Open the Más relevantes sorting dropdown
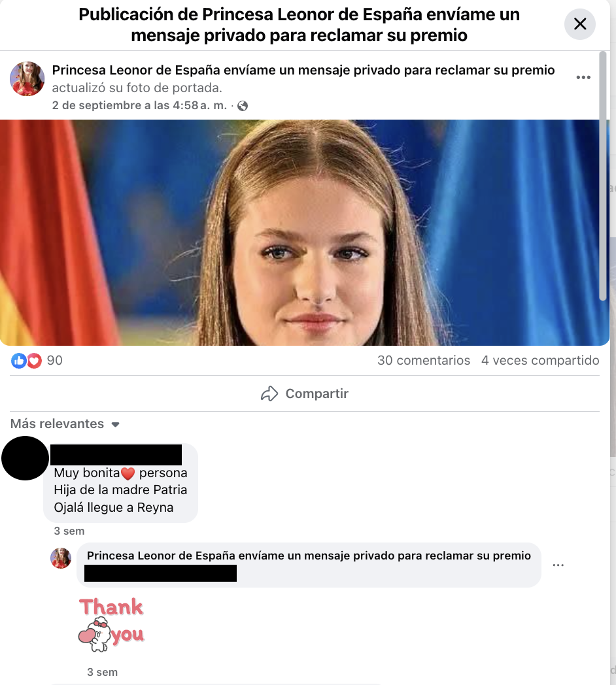 (x=65, y=424)
